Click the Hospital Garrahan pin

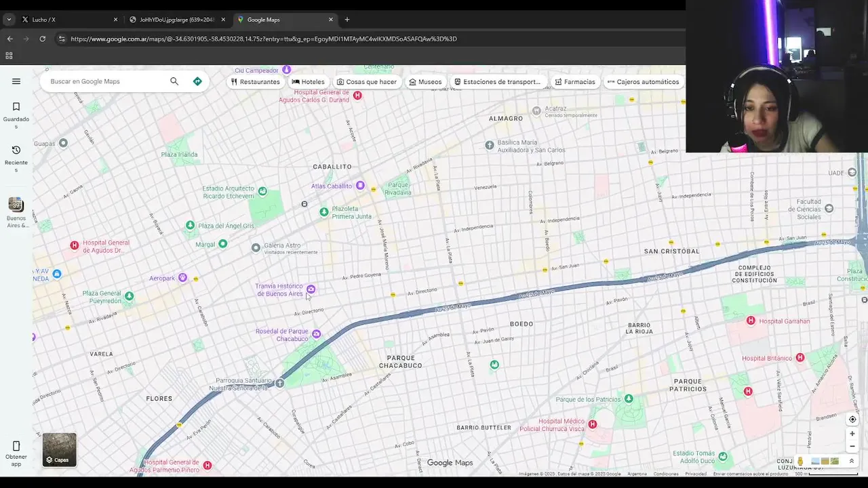(751, 321)
